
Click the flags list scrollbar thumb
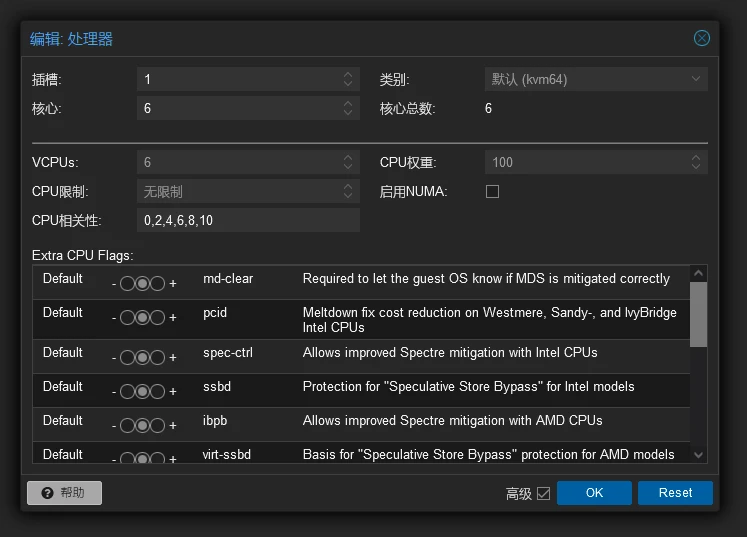click(x=698, y=314)
